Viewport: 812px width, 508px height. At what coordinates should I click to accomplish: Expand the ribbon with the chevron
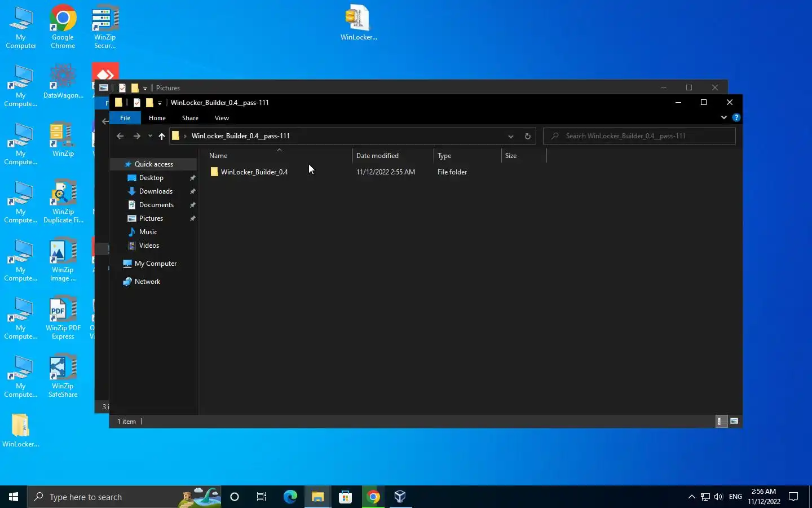tap(724, 117)
